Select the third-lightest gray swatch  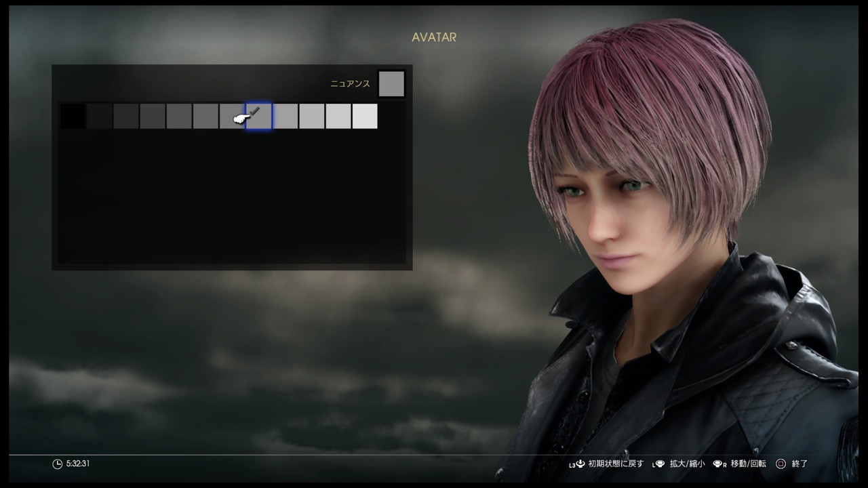pyautogui.click(x=312, y=116)
